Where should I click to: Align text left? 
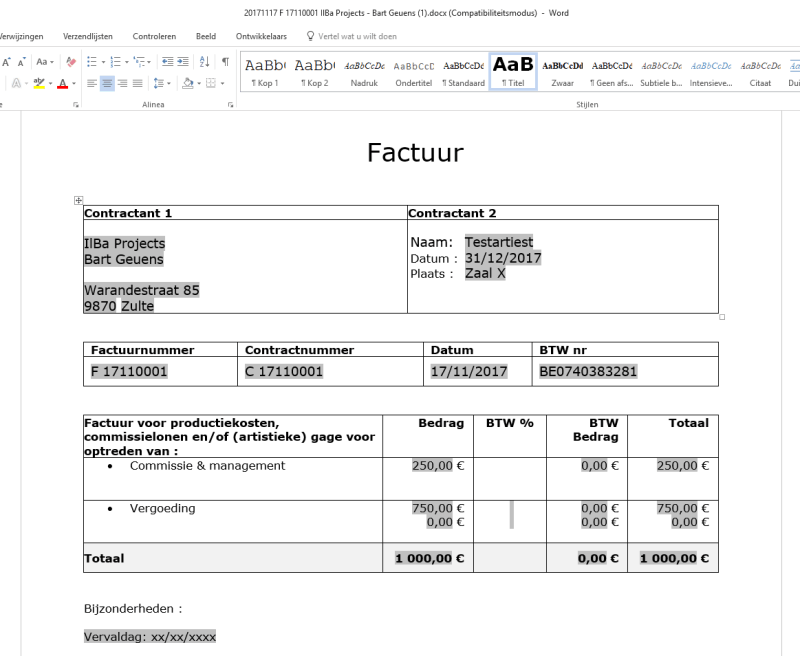92,83
